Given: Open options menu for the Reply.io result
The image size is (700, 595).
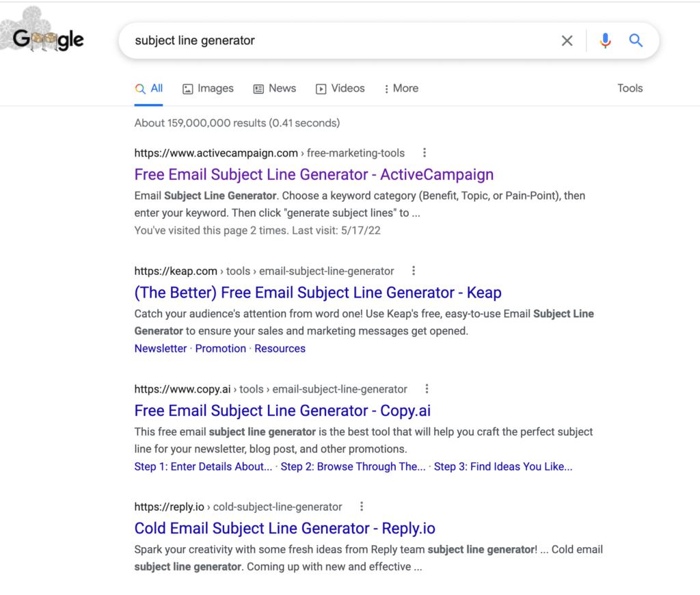Looking at the screenshot, I should [362, 506].
